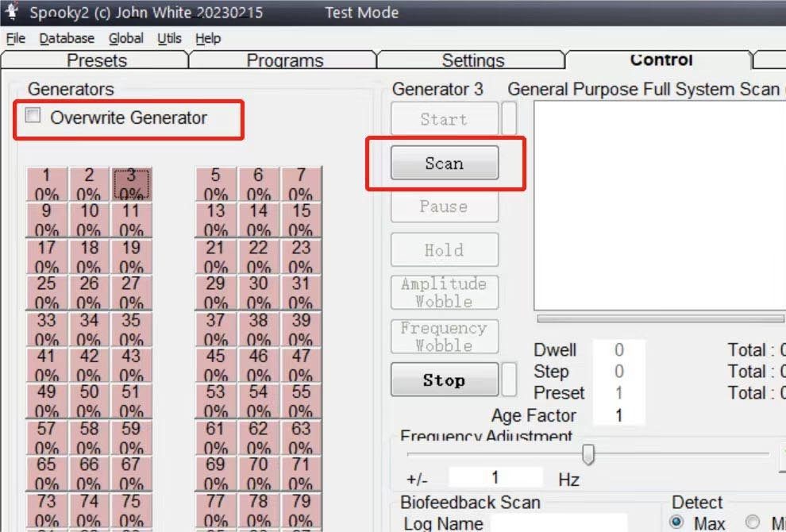Select generator 15 button
This screenshot has width=786, height=532.
[x=301, y=220]
